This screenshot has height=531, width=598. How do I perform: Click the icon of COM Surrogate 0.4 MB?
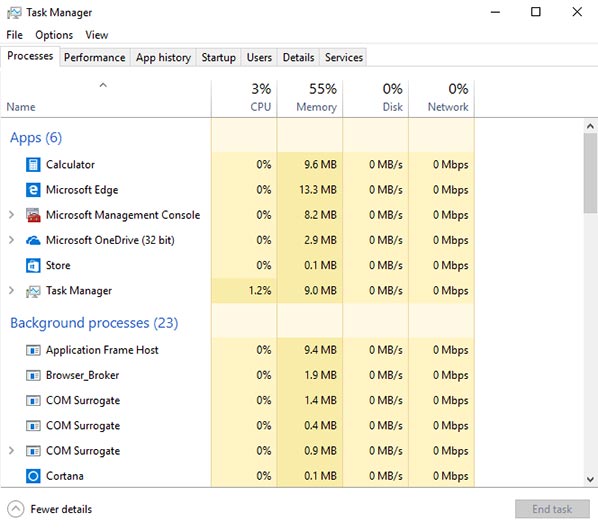coord(33,426)
